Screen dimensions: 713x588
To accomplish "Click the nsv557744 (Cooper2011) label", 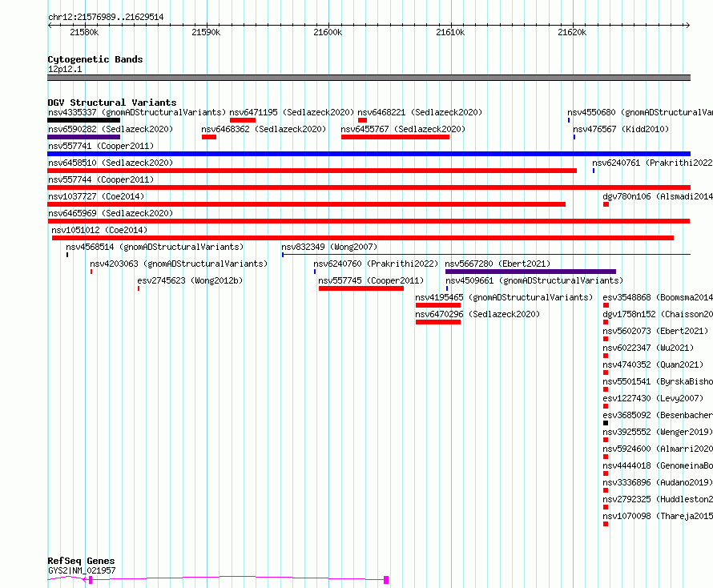I will pos(101,179).
